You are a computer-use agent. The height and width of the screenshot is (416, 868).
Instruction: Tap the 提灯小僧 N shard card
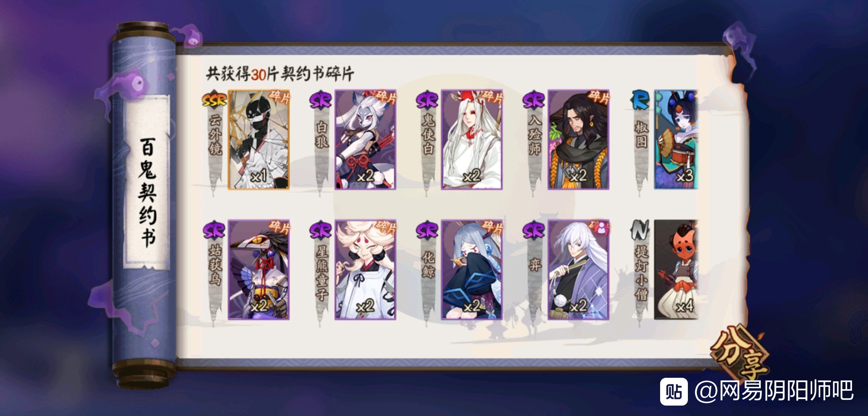point(676,270)
